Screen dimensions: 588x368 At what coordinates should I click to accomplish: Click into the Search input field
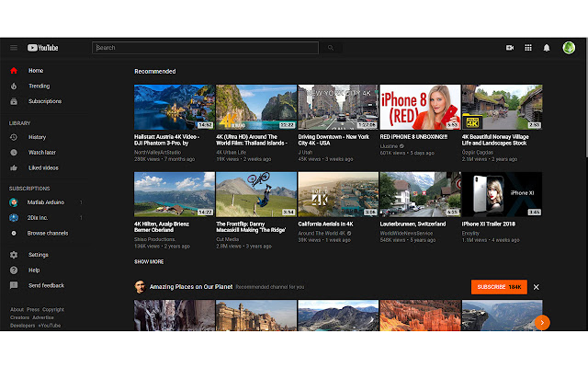click(206, 48)
